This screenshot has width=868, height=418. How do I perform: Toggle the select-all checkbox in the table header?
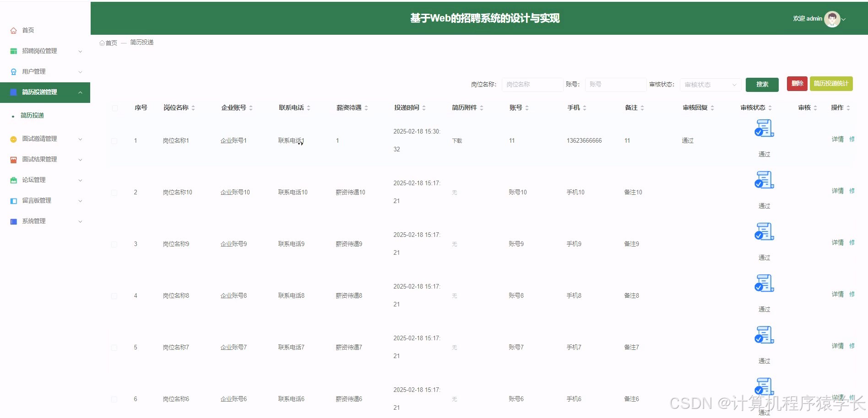[x=114, y=107]
